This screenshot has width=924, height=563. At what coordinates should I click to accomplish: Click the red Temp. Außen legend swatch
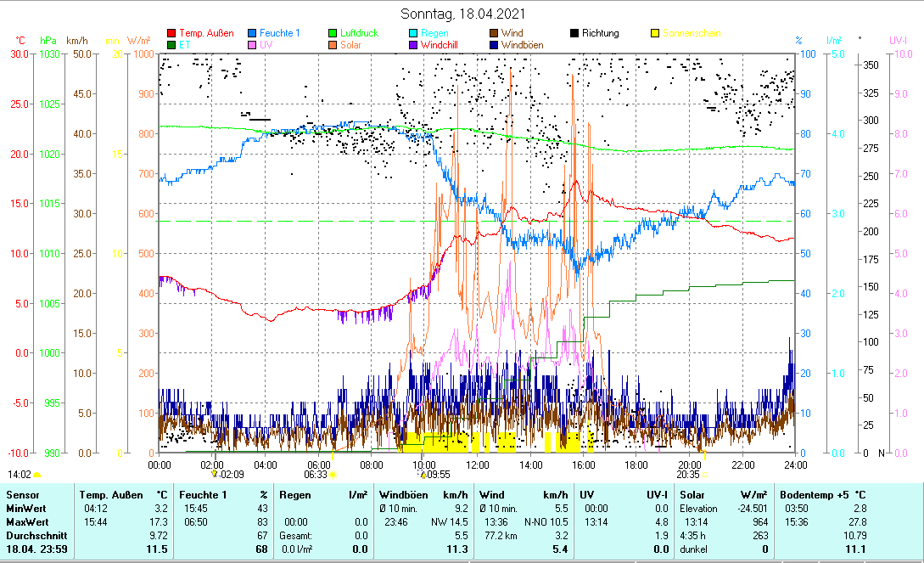pos(171,33)
